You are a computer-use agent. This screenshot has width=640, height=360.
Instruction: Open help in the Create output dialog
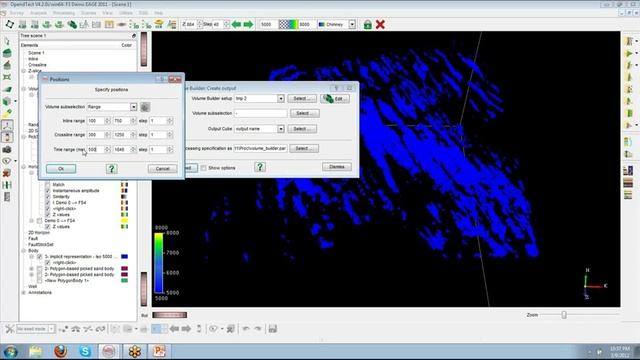tap(260, 167)
